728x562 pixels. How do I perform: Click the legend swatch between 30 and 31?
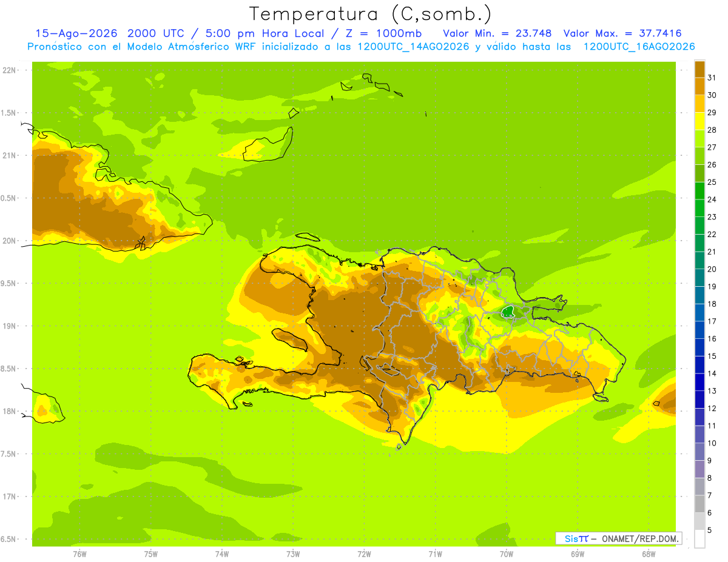pyautogui.click(x=699, y=86)
